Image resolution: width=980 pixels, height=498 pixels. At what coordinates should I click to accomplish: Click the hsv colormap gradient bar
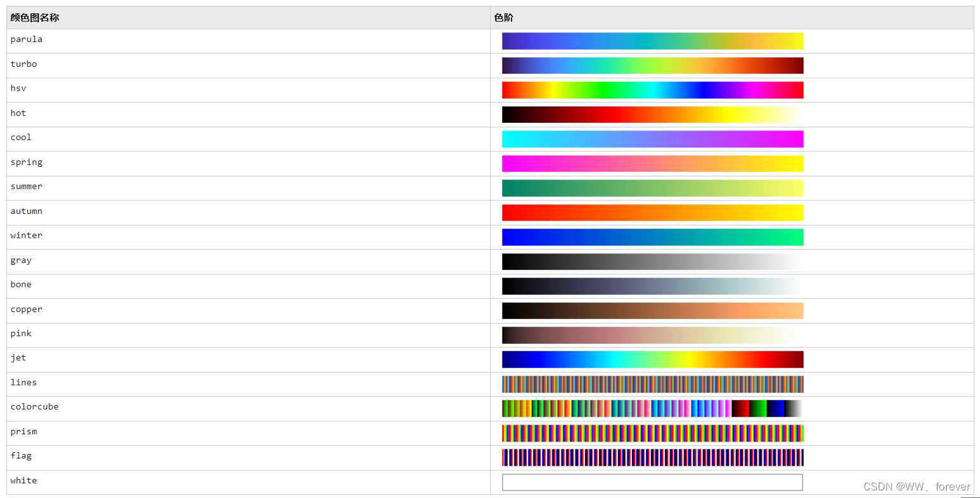click(x=652, y=90)
